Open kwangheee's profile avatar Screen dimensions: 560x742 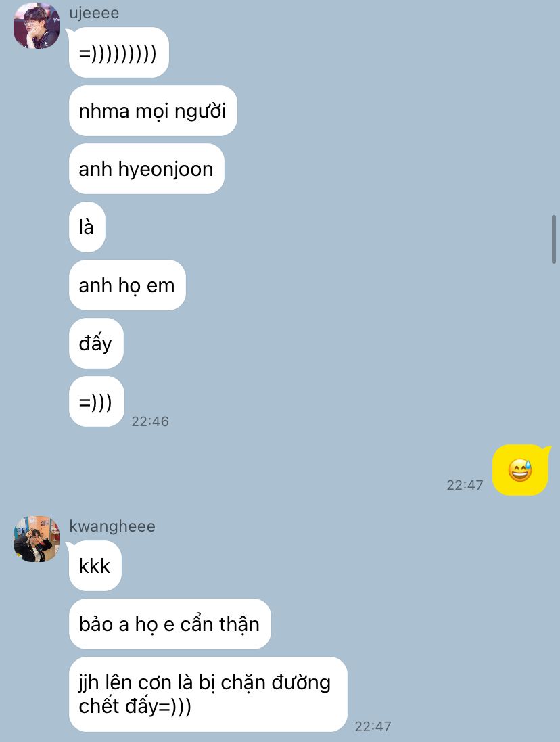(x=37, y=539)
